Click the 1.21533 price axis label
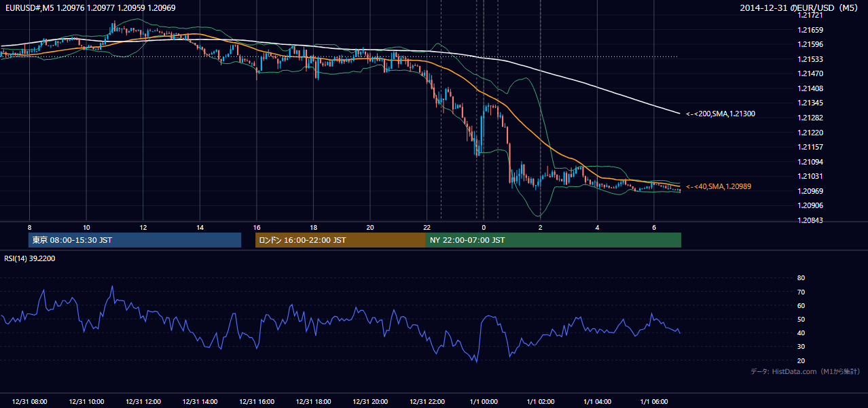 pos(810,59)
